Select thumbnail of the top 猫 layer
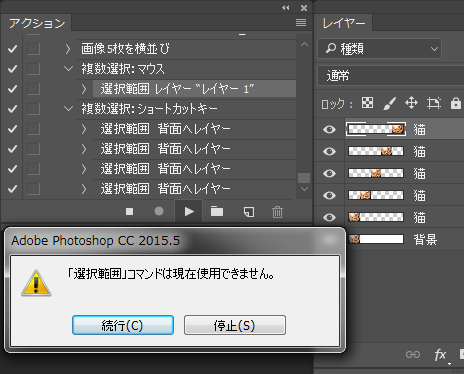 [x=376, y=129]
